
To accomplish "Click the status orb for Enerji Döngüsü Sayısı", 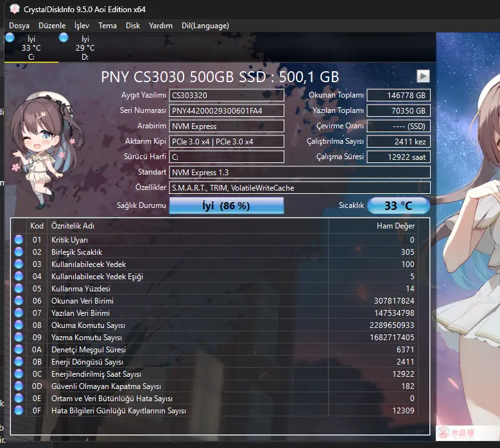I will pyautogui.click(x=19, y=361).
